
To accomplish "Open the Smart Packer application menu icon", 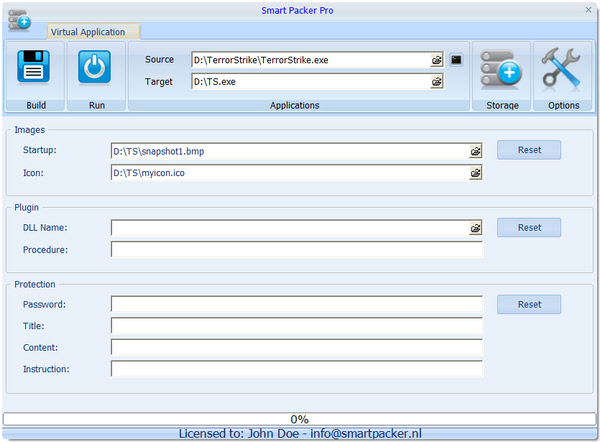I will 18,20.
